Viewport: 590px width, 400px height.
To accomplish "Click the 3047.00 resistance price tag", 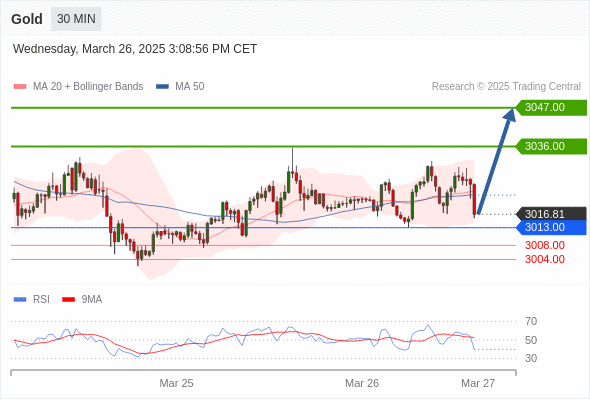I will [x=551, y=108].
